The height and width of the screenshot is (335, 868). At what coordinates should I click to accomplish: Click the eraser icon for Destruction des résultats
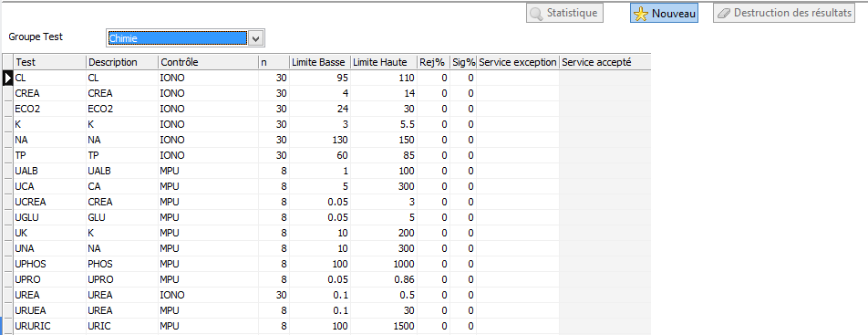[x=724, y=14]
